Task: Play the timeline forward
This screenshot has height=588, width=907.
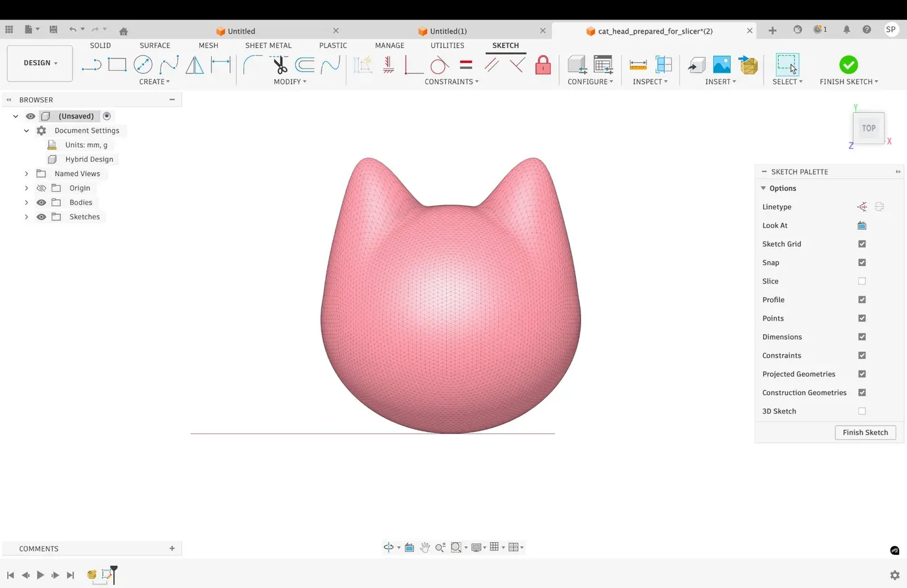Action: (x=40, y=575)
